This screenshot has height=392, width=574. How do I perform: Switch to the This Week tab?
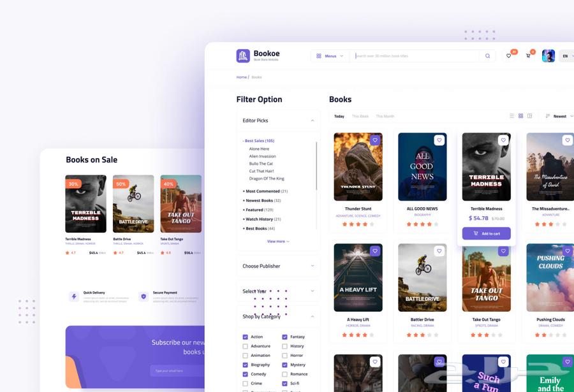362,116
